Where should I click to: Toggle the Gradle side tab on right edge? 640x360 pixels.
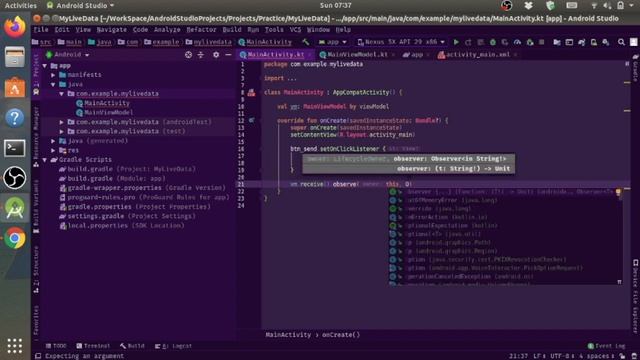(635, 67)
